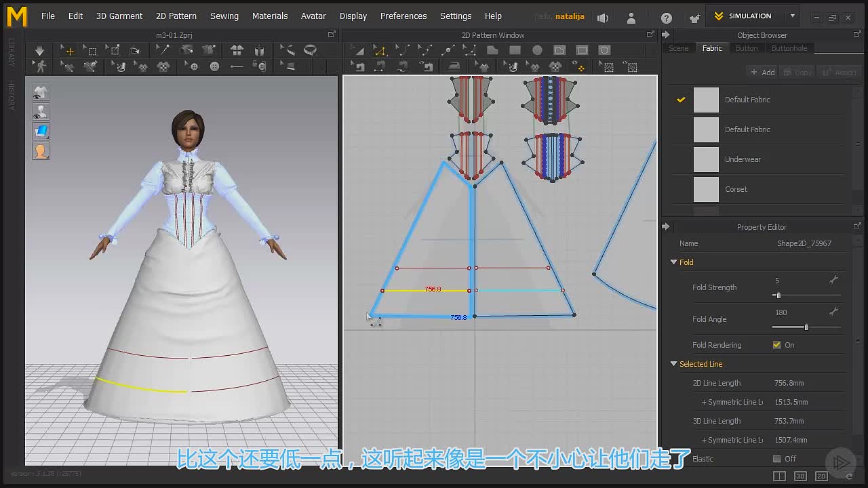Toggle Fold Rendering checkbox

pyautogui.click(x=776, y=345)
